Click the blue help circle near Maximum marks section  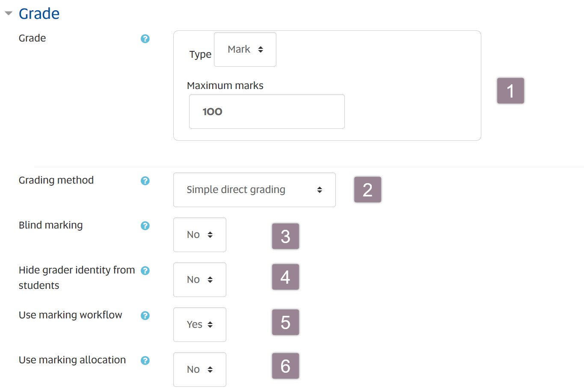145,39
